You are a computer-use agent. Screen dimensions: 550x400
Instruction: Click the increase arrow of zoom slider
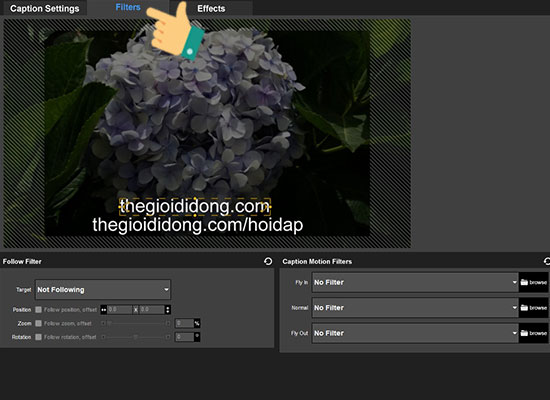(x=168, y=323)
